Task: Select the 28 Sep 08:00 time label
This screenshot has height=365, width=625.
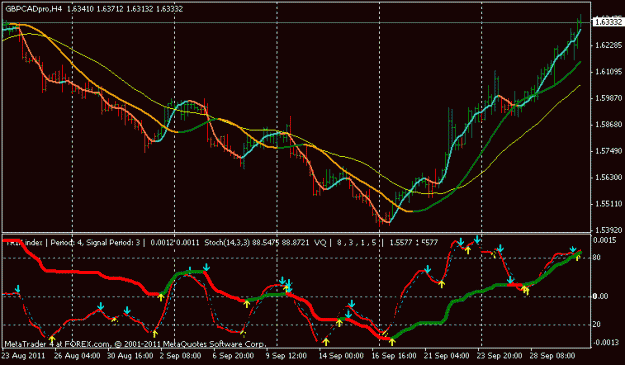Action: 552,355
